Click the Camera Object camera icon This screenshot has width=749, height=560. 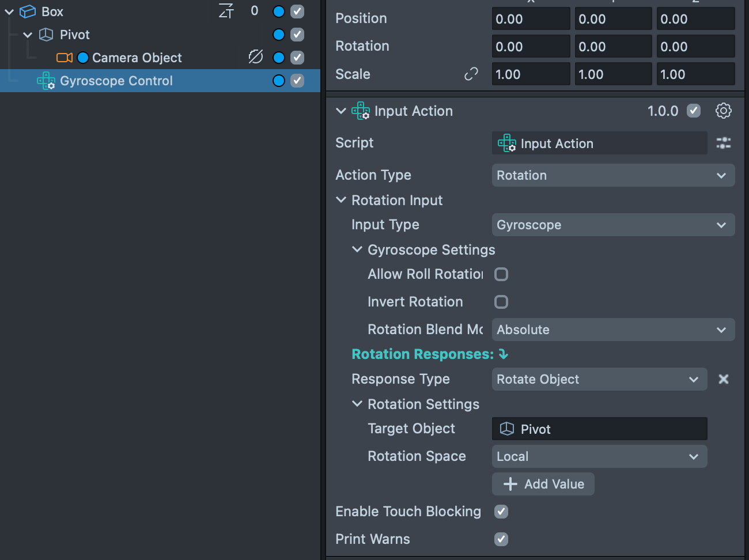(64, 58)
